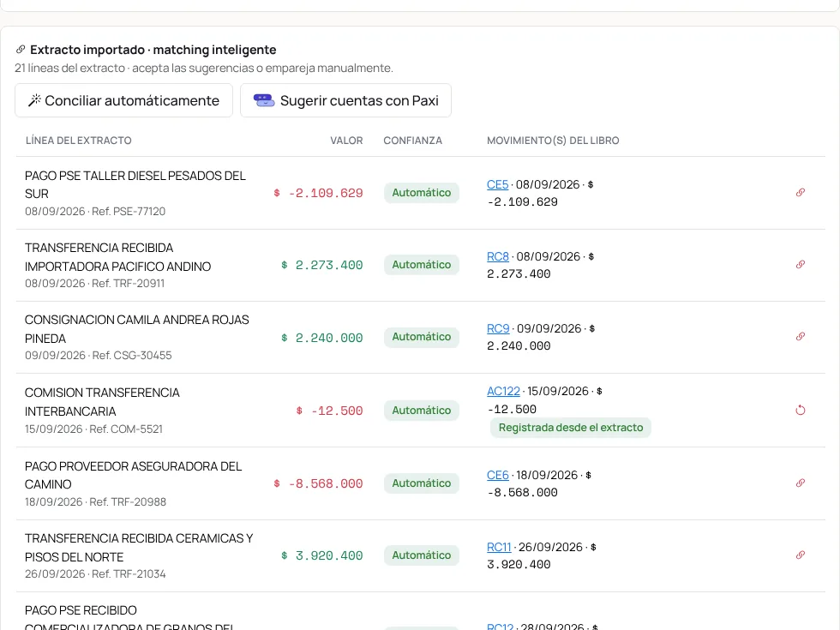The width and height of the screenshot is (840, 630).
Task: Click the Automático badge for COM-5521
Action: pyautogui.click(x=422, y=411)
